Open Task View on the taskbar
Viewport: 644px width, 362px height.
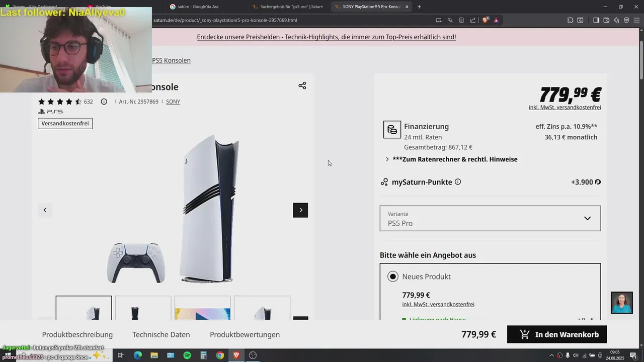[x=121, y=355]
